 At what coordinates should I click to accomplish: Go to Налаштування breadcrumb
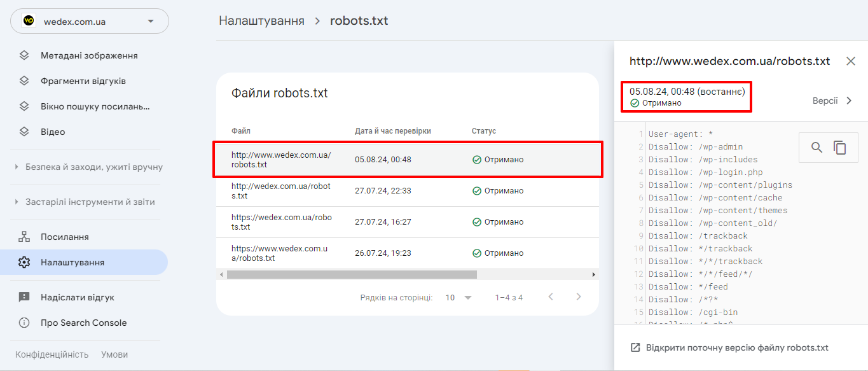tap(261, 20)
